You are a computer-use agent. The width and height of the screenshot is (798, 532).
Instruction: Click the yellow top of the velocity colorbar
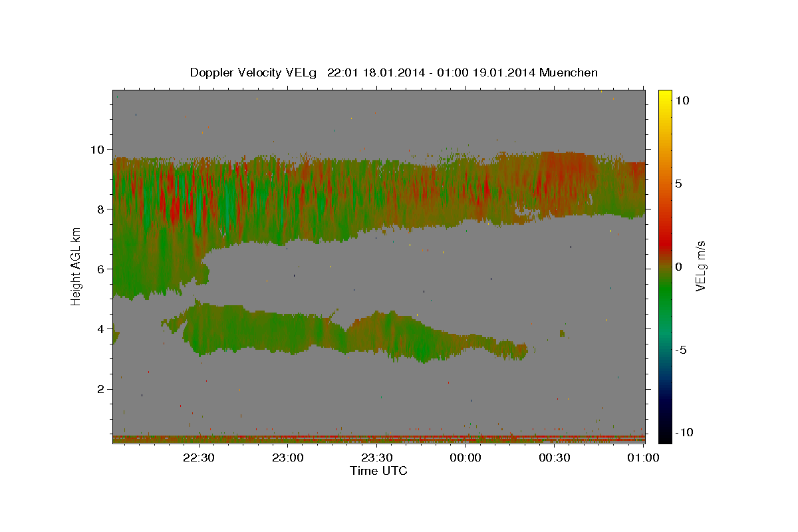(x=664, y=96)
